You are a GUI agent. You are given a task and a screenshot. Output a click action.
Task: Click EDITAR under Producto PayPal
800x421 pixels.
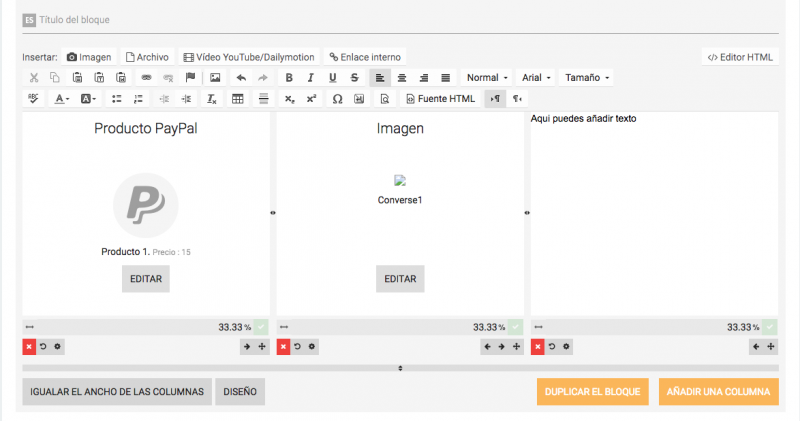[146, 279]
